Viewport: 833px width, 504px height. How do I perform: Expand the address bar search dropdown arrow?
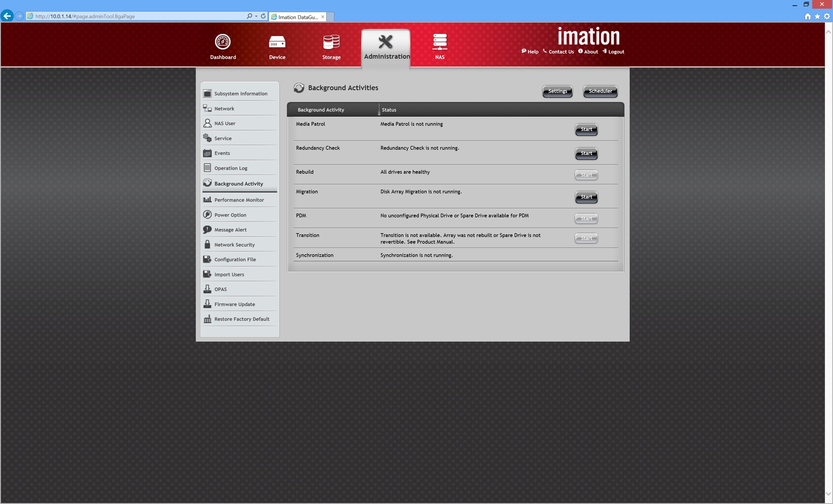click(256, 16)
